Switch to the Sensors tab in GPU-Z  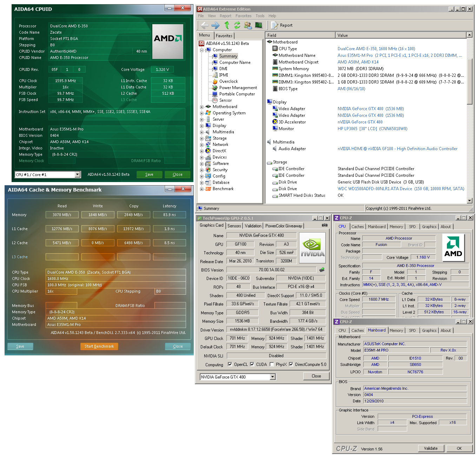234,226
